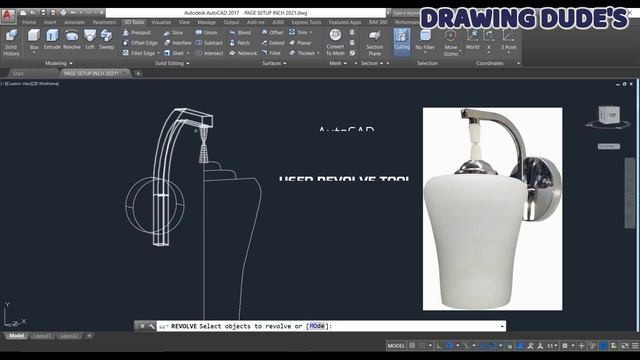Click the Network surface tool

[x=243, y=53]
